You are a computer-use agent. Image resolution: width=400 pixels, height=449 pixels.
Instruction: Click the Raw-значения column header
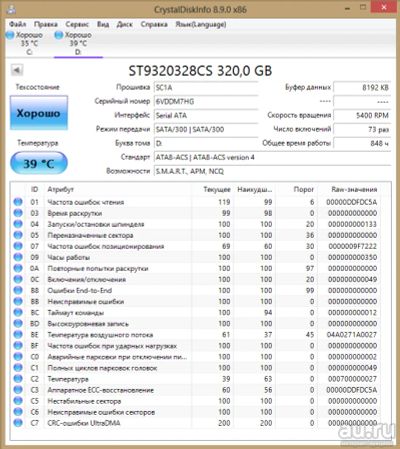click(354, 189)
